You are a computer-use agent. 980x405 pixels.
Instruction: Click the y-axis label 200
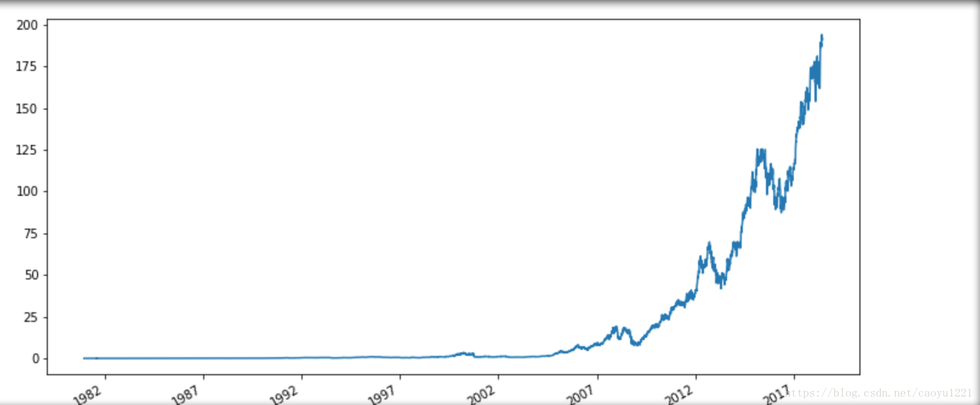[x=27, y=25]
